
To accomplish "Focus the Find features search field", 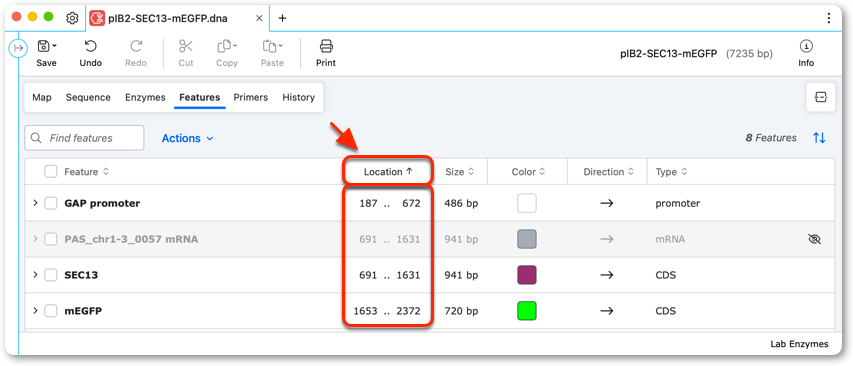I will point(84,138).
